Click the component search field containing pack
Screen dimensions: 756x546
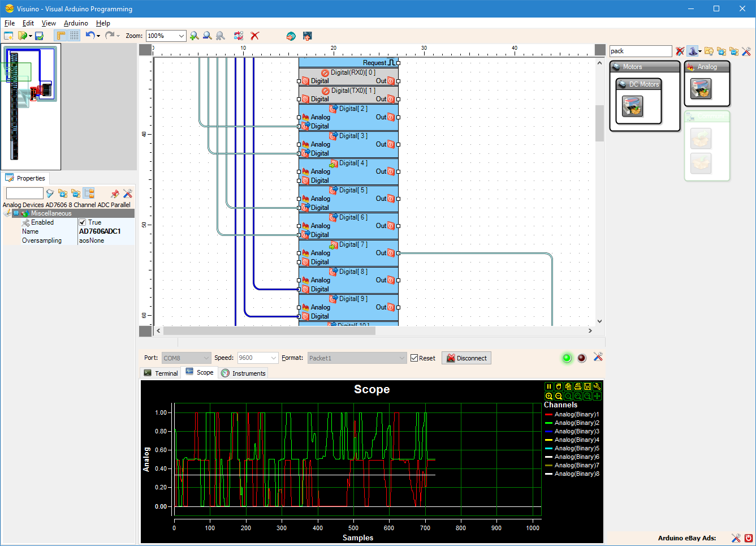tap(640, 51)
